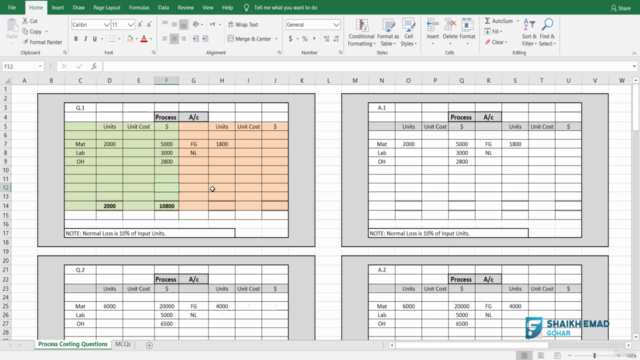Screen dimensions: 640x360
Task: Open the Calibri font name dropdown
Action: [107, 25]
